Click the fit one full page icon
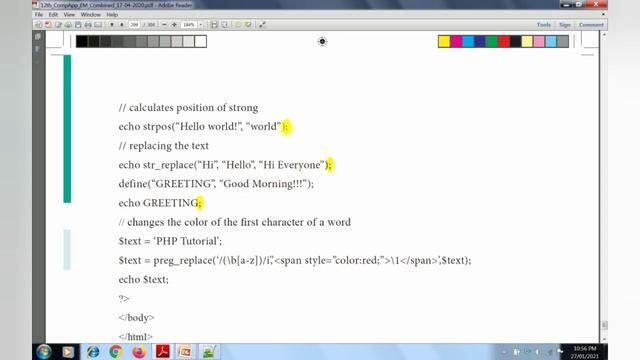This screenshot has height=360, width=640. (224, 25)
